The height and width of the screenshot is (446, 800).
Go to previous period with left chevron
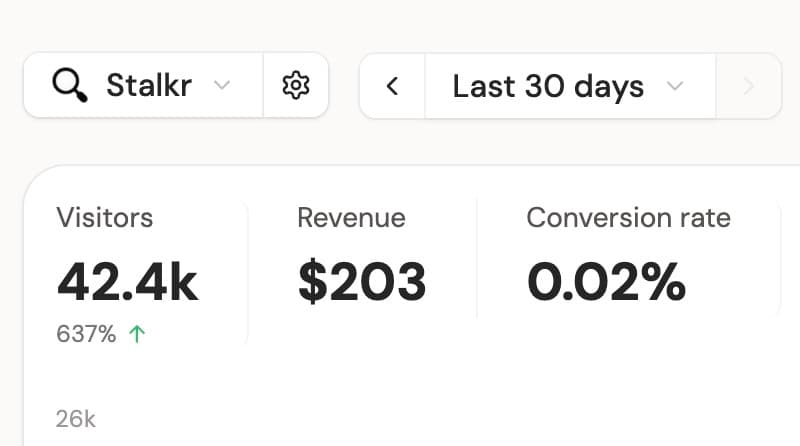tap(392, 86)
